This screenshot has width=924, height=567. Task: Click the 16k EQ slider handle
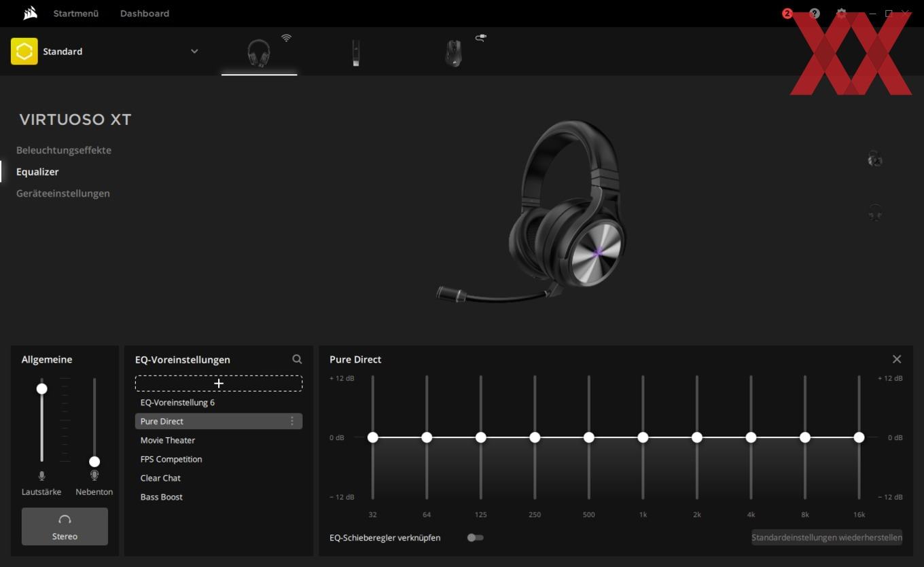[859, 437]
